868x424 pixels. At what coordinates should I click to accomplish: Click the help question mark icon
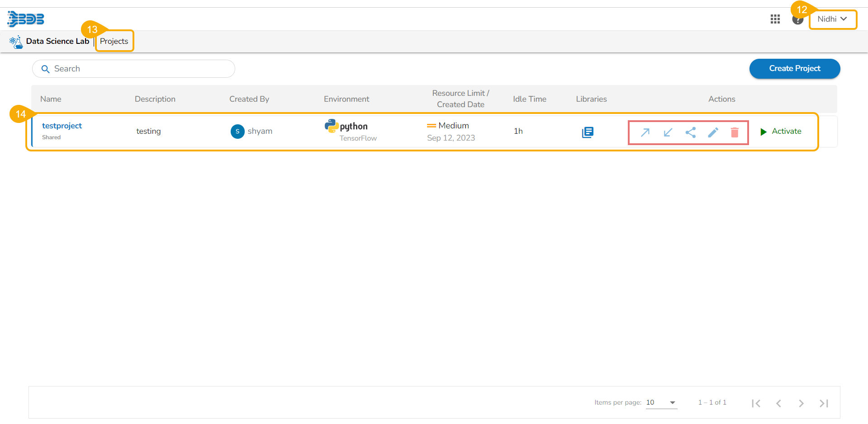coord(797,20)
